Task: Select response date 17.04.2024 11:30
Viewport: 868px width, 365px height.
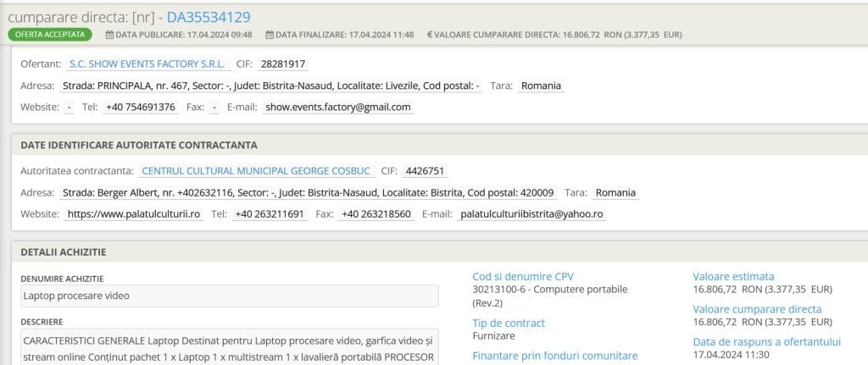Action: coord(732,355)
